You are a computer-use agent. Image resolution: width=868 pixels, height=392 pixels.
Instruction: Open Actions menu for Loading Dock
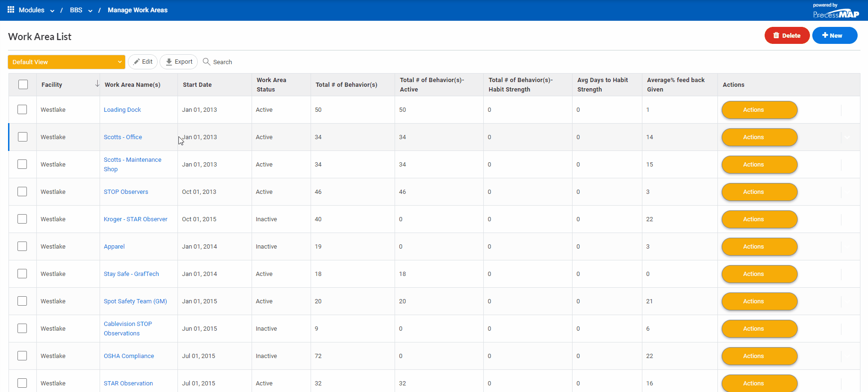[x=759, y=110]
